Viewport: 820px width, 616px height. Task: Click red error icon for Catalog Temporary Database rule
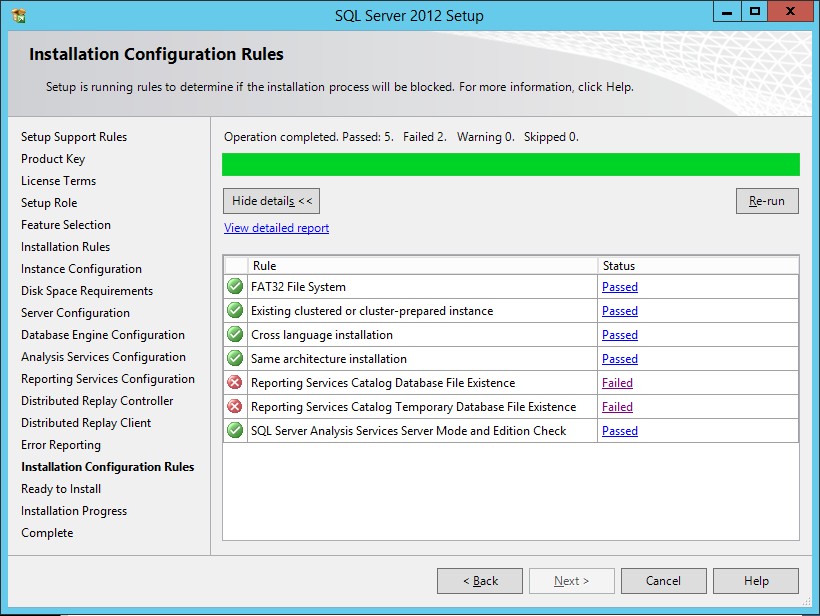235,406
